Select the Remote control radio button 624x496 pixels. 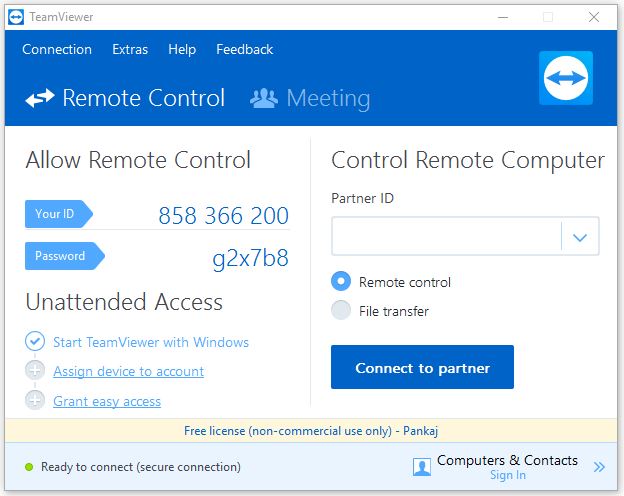(341, 281)
